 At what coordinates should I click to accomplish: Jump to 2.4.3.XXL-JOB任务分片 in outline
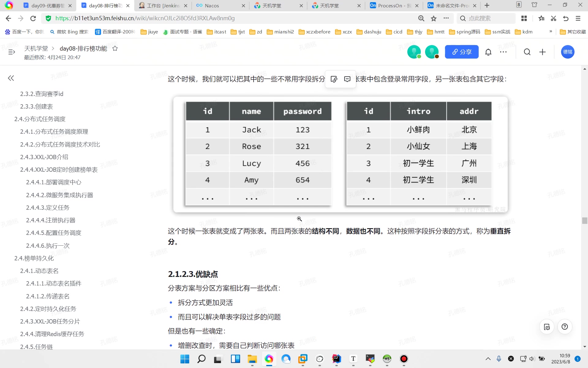pos(50,321)
